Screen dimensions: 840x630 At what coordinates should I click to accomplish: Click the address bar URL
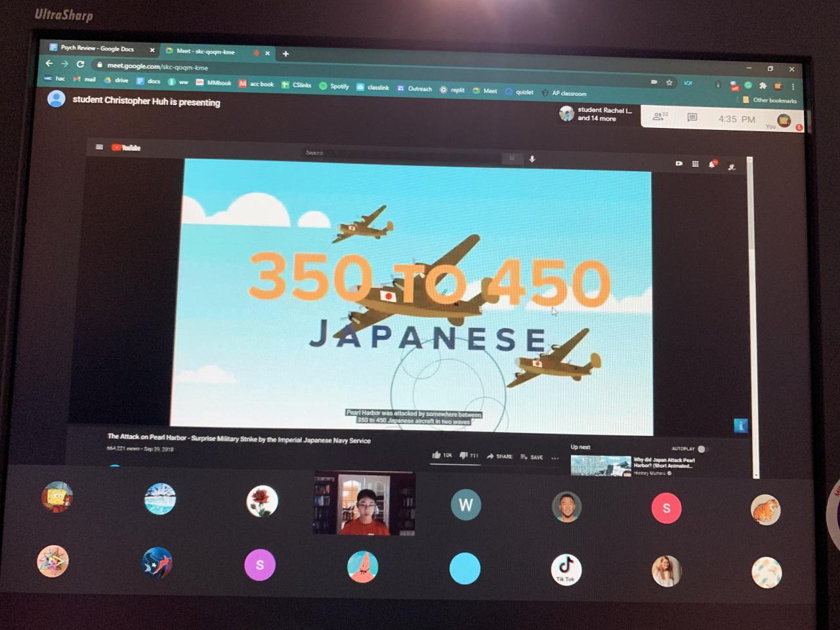click(157, 67)
